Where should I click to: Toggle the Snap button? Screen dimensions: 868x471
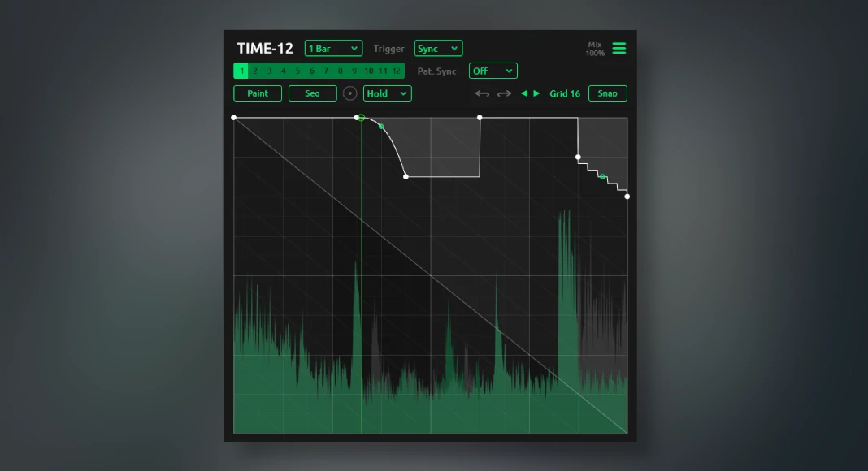[x=607, y=93]
